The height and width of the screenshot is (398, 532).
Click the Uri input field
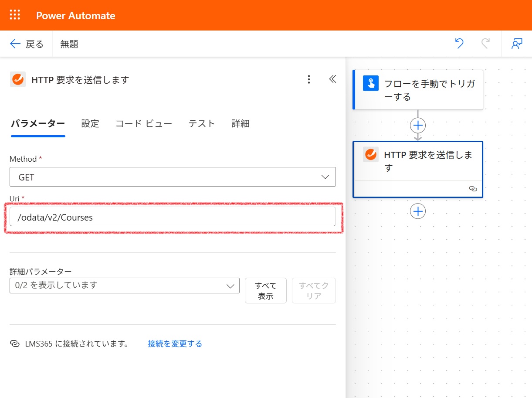click(173, 217)
